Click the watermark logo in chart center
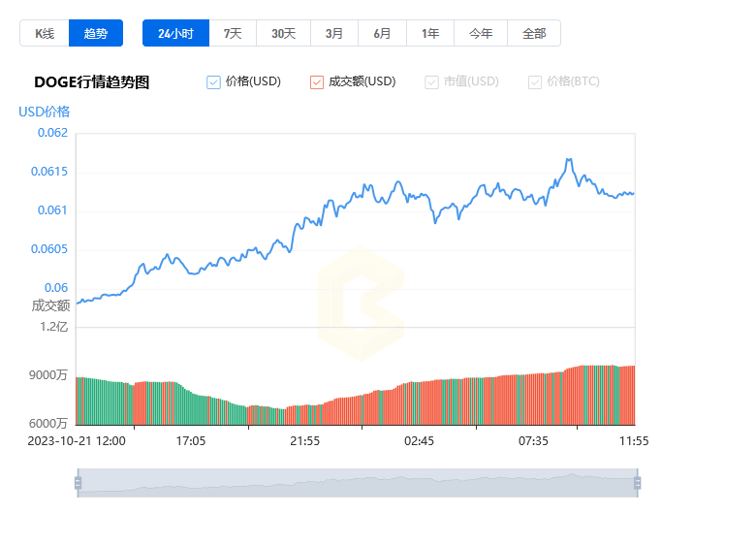 [x=360, y=304]
